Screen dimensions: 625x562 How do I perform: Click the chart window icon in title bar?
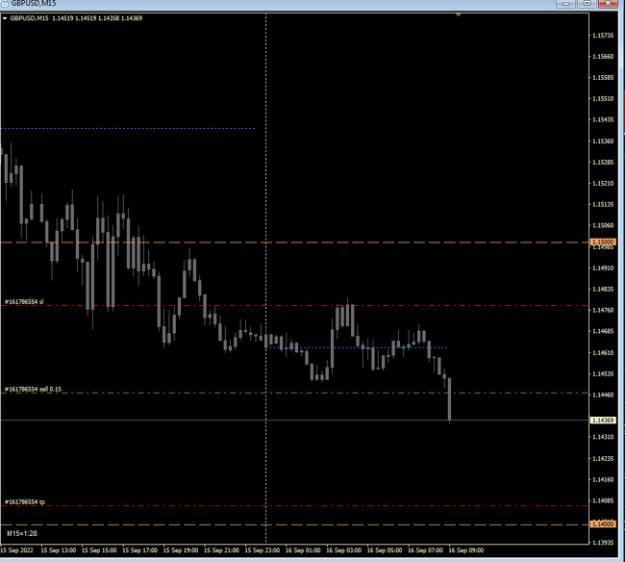[4, 3]
